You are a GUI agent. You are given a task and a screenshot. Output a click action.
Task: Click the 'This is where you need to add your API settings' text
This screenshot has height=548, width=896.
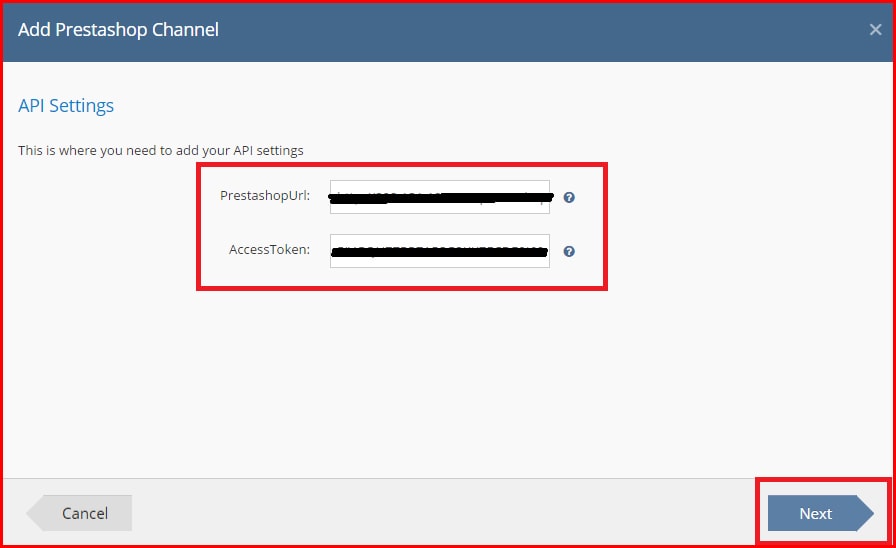click(x=161, y=150)
